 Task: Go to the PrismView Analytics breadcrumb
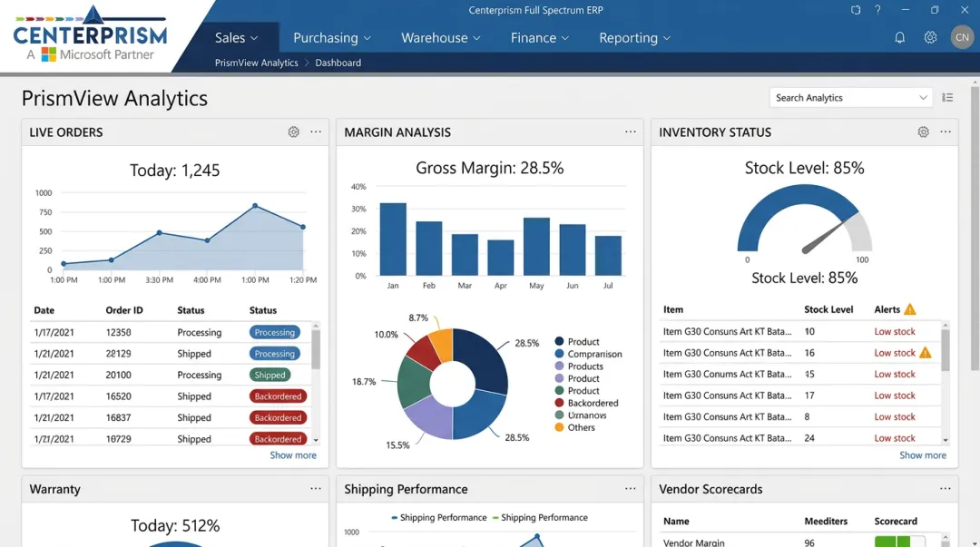pyautogui.click(x=256, y=63)
